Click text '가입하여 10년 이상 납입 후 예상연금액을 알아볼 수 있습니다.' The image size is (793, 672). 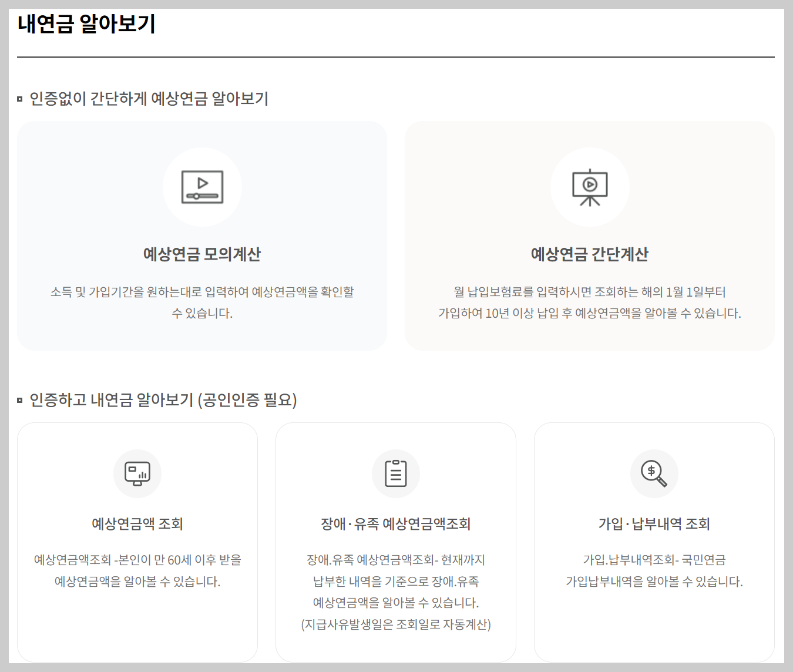tap(590, 313)
